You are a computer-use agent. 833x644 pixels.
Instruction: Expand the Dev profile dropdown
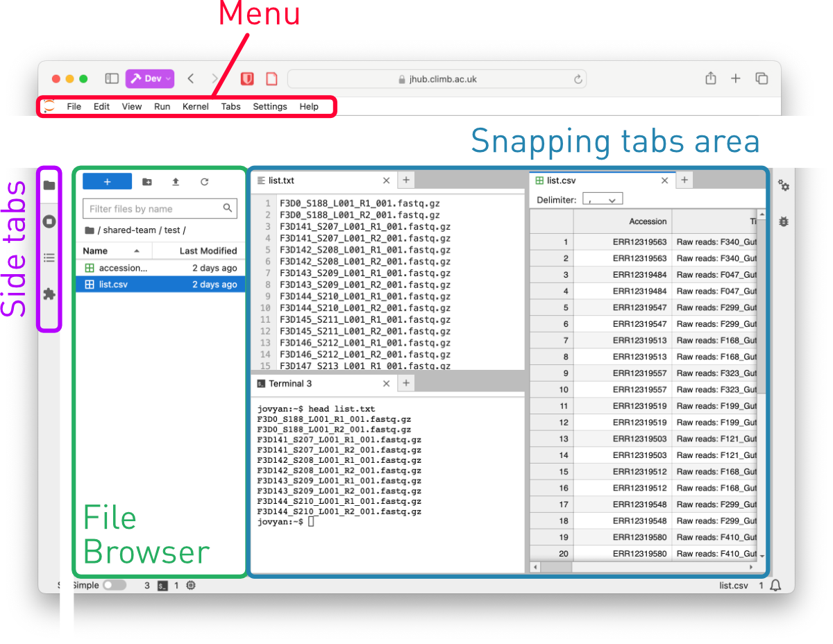pyautogui.click(x=150, y=78)
